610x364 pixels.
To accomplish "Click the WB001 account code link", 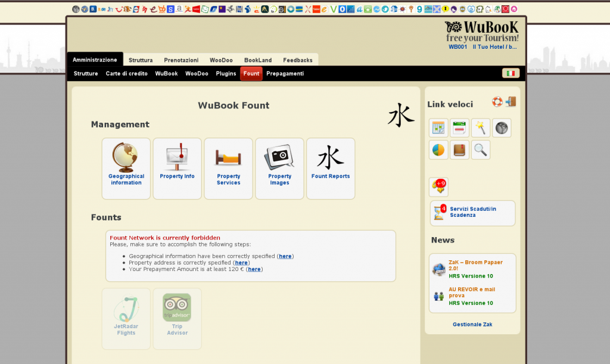I will (458, 47).
